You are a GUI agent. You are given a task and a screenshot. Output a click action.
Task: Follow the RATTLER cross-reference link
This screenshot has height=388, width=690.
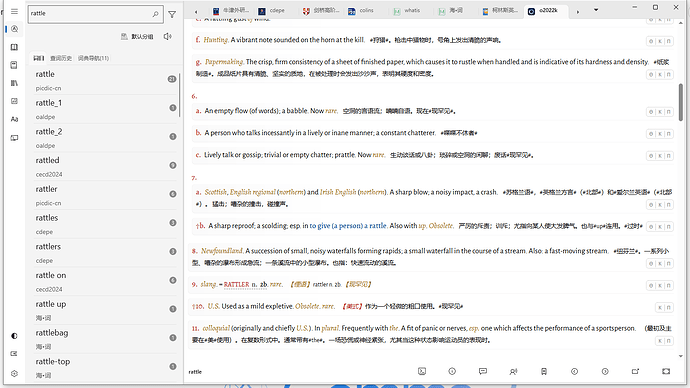point(236,285)
